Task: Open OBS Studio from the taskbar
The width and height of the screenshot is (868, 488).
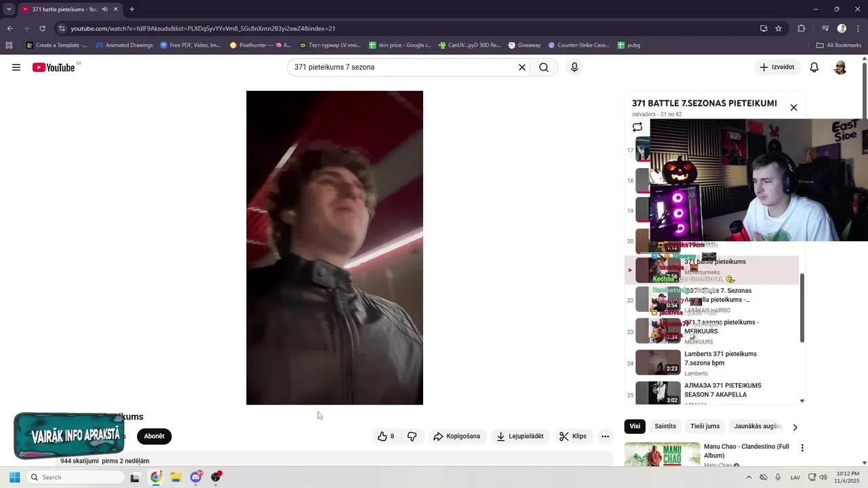Action: pos(216,477)
